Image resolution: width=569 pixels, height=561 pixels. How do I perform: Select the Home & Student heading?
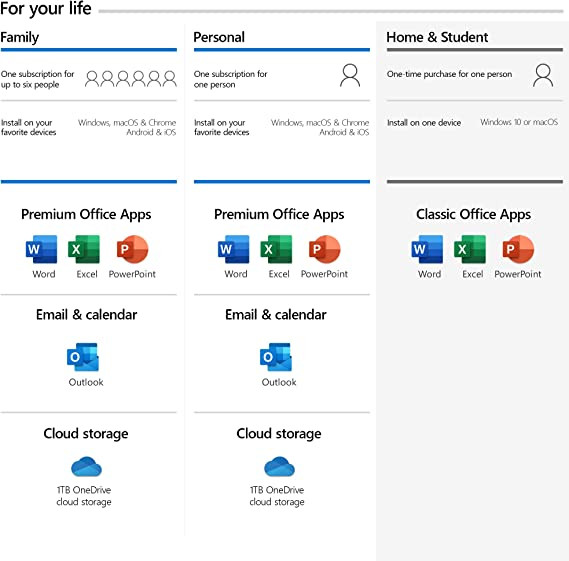point(437,37)
